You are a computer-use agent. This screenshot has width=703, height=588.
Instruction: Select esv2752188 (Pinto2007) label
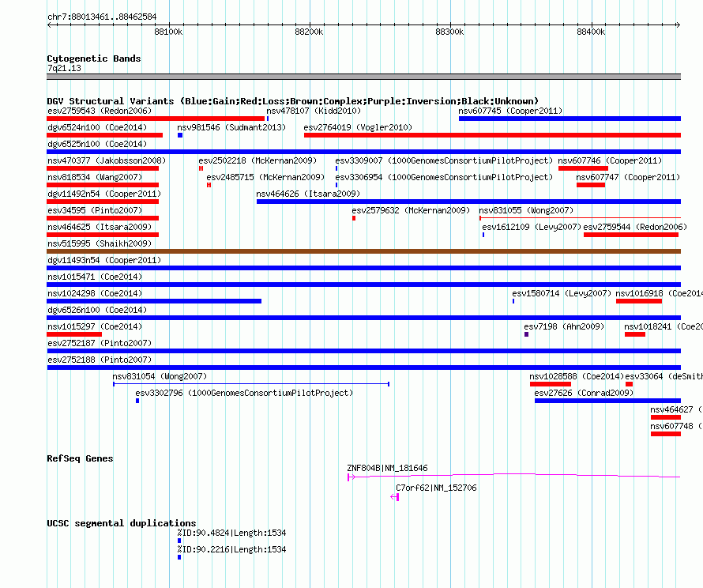click(100, 360)
